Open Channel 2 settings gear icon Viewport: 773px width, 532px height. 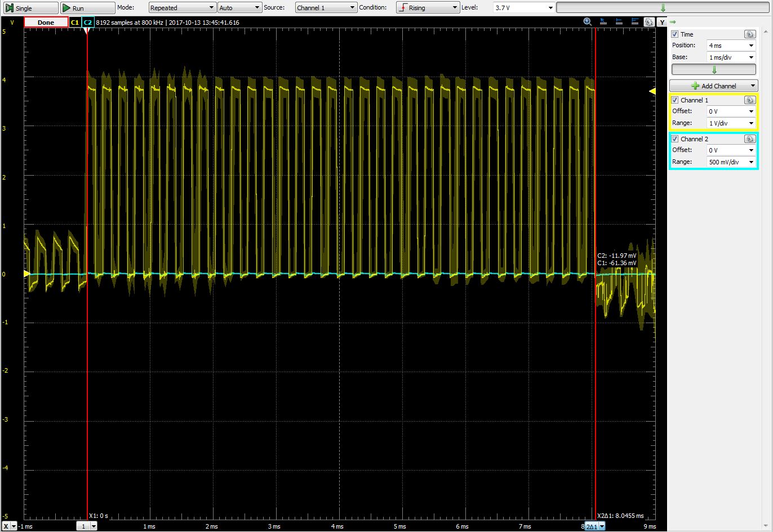(x=749, y=139)
